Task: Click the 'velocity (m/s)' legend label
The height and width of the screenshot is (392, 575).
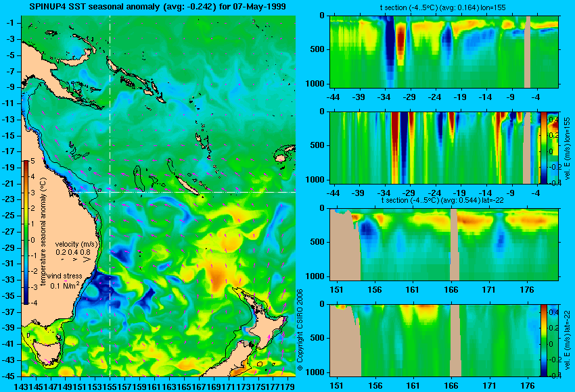Action: (x=76, y=244)
